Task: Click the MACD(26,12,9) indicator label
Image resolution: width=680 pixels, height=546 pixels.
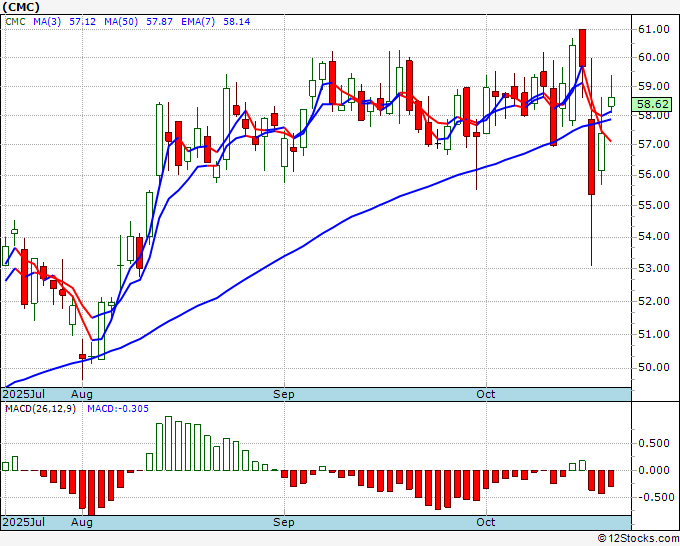Action: 40,409
